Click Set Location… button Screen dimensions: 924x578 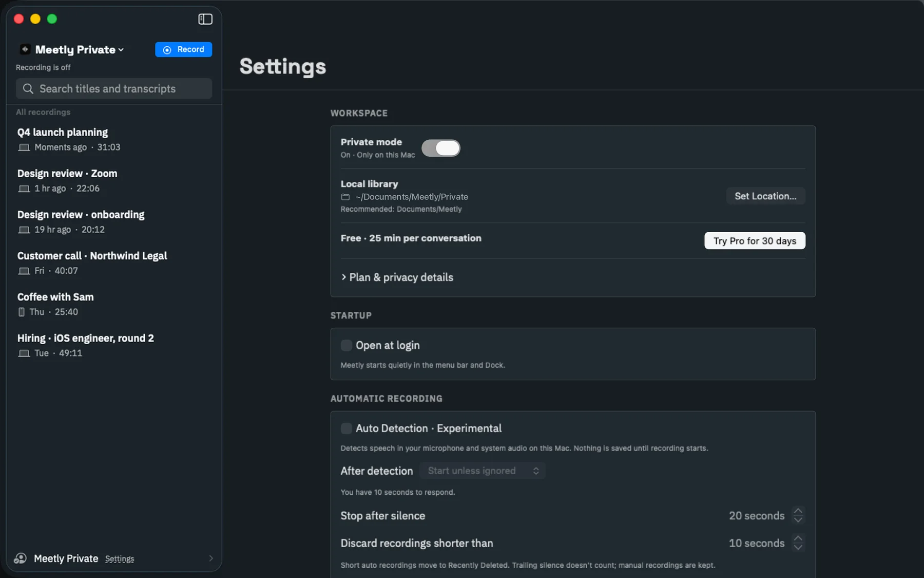pyautogui.click(x=765, y=196)
